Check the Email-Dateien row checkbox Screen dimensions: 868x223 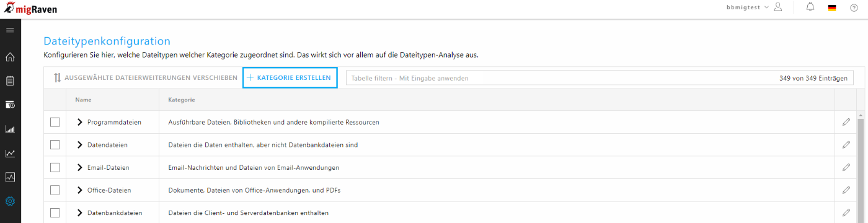click(x=55, y=167)
